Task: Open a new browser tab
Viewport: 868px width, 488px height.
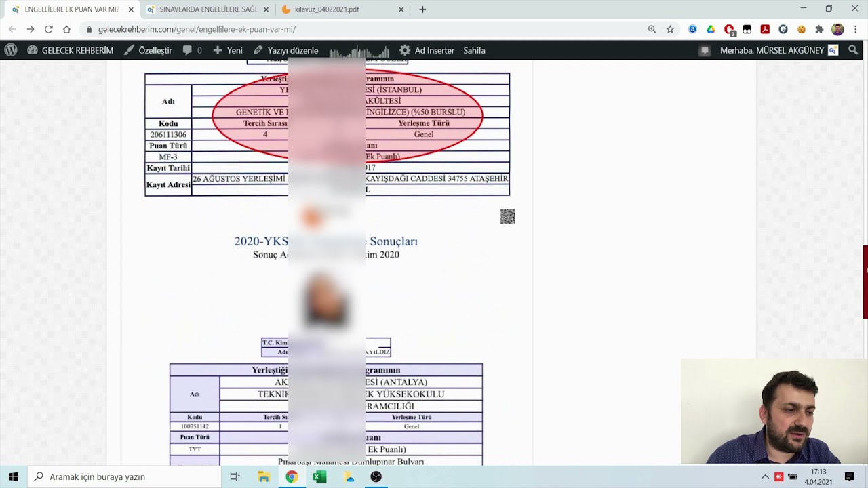Action: [422, 9]
